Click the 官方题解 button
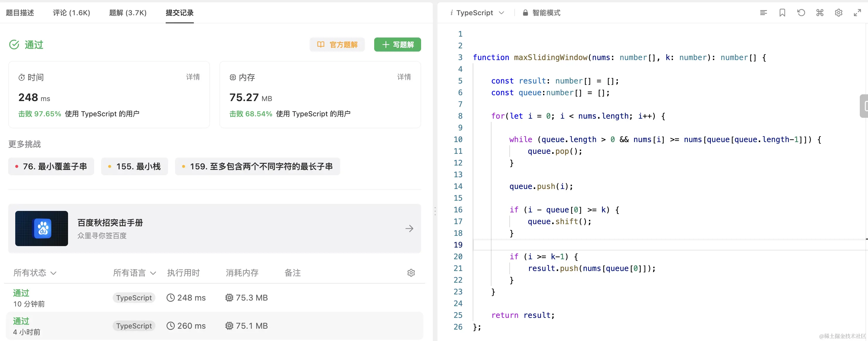 tap(337, 45)
